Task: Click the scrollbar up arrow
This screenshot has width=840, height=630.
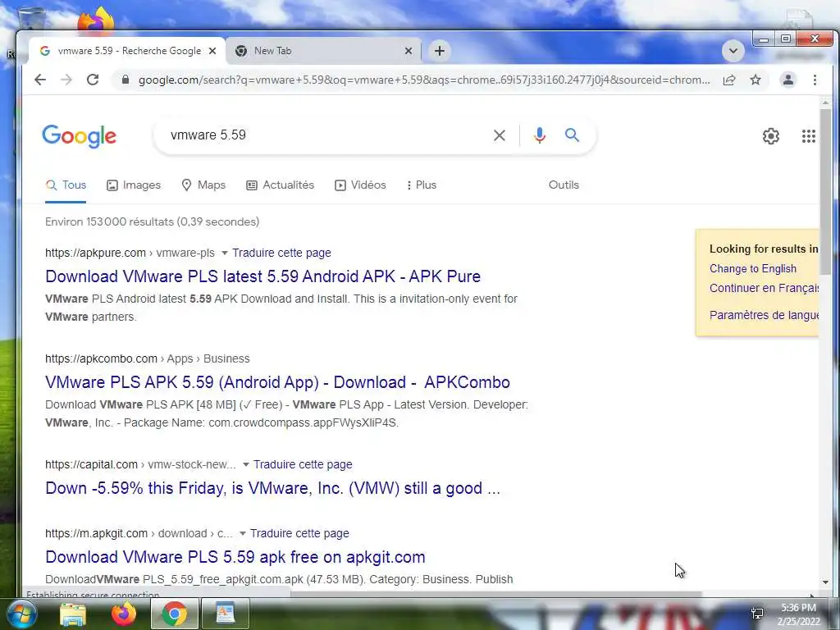Action: 825,102
